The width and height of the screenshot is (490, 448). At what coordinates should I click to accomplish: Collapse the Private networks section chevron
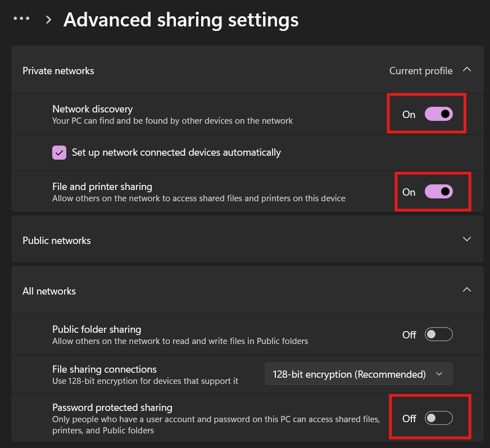[x=466, y=70]
